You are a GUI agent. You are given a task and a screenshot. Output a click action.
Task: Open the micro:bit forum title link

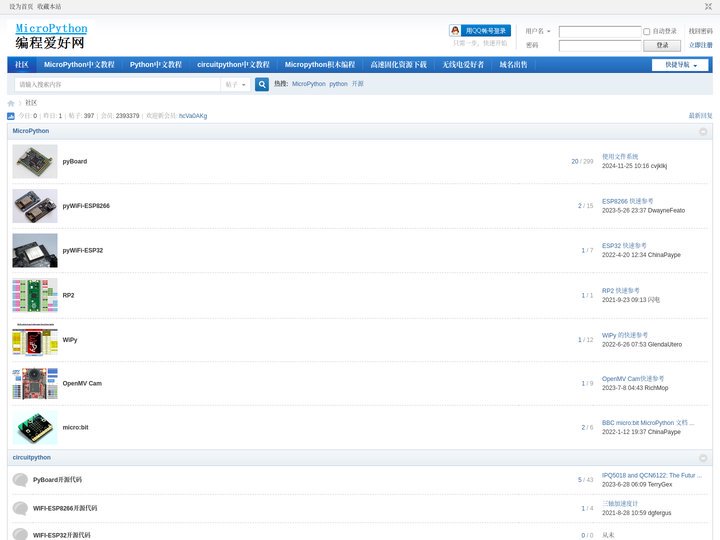click(75, 428)
